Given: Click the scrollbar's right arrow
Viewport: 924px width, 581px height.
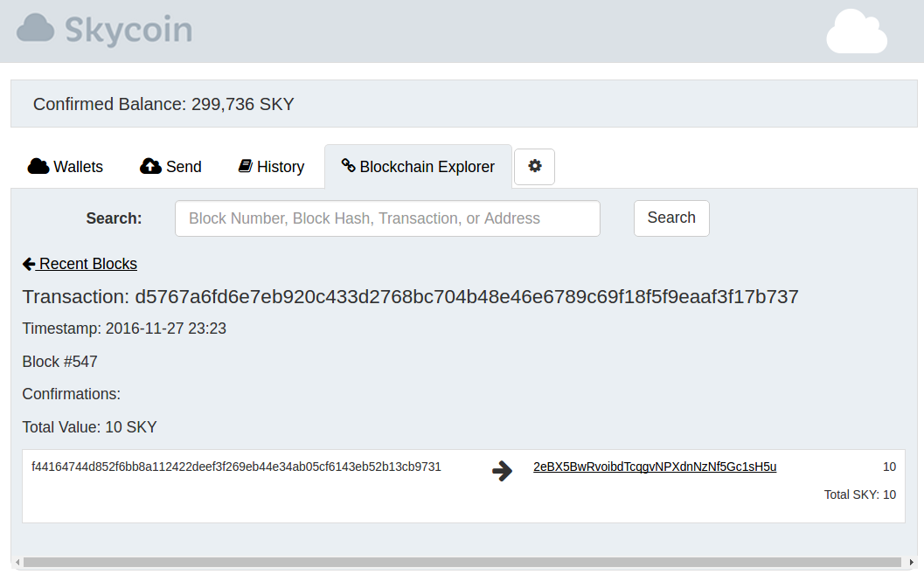Looking at the screenshot, I should [x=912, y=563].
